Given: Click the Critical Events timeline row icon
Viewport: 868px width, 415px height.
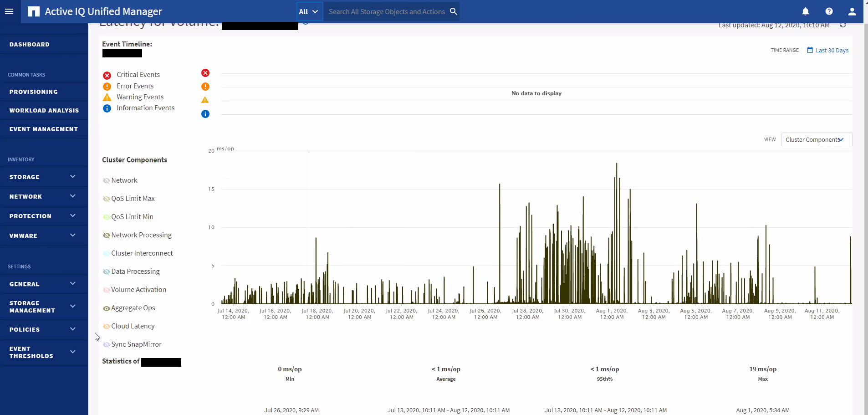Looking at the screenshot, I should point(205,73).
